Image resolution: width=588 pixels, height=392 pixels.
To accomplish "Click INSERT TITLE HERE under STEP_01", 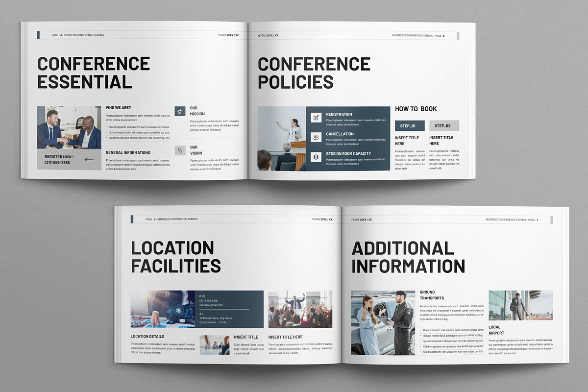I will click(x=407, y=141).
